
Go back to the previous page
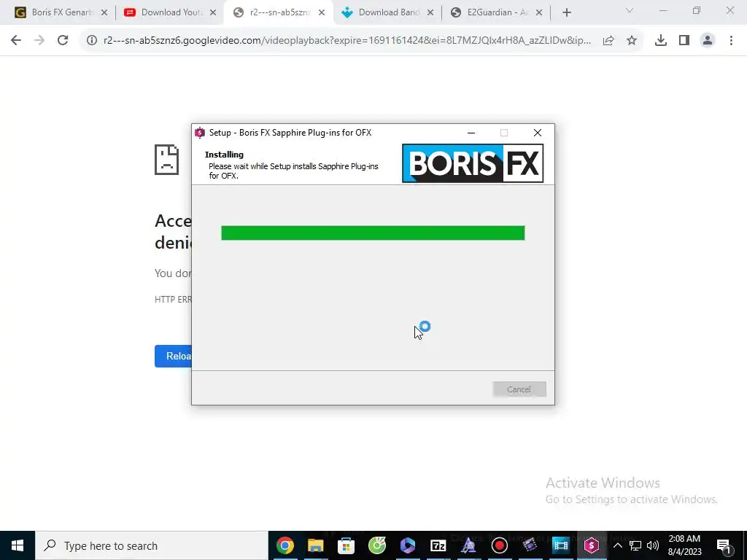pyautogui.click(x=16, y=41)
